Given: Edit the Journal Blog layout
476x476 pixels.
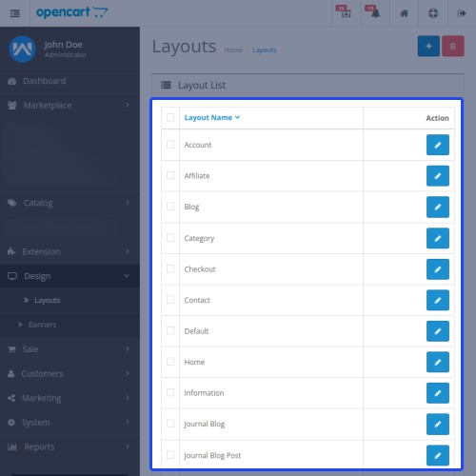Looking at the screenshot, I should coord(438,424).
